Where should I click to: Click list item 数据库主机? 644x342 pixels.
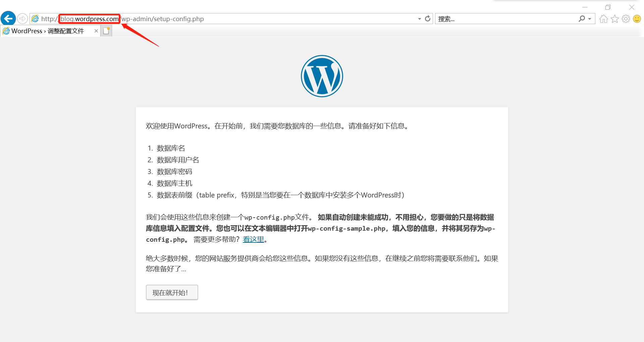[174, 183]
